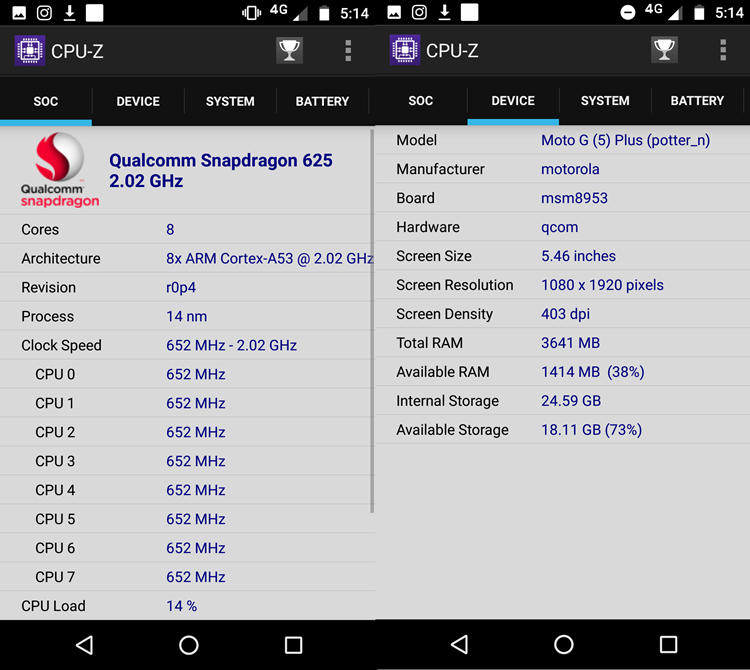Screen dimensions: 750x670
Task: Tap the CPU 5 row
Action: pyautogui.click(x=187, y=519)
